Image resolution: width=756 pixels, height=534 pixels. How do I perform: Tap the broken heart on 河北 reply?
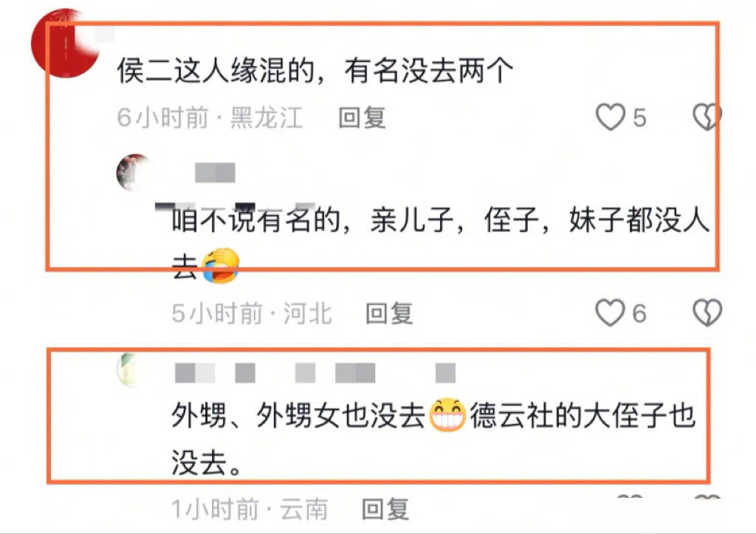pos(707,313)
